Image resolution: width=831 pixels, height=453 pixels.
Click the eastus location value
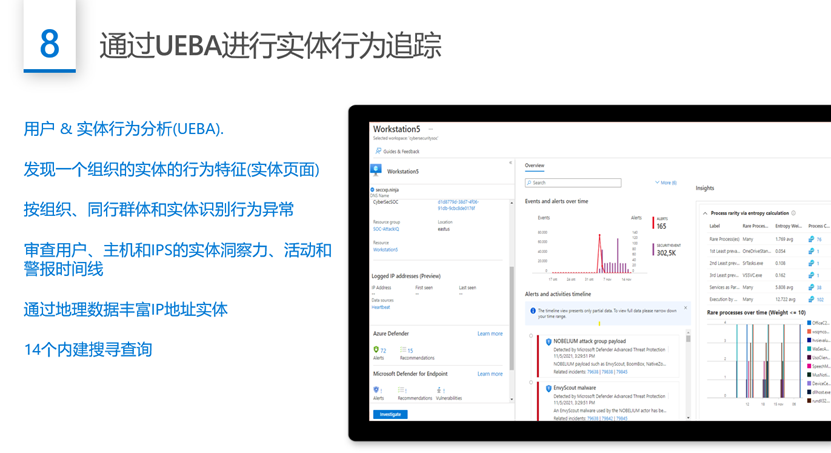point(444,229)
